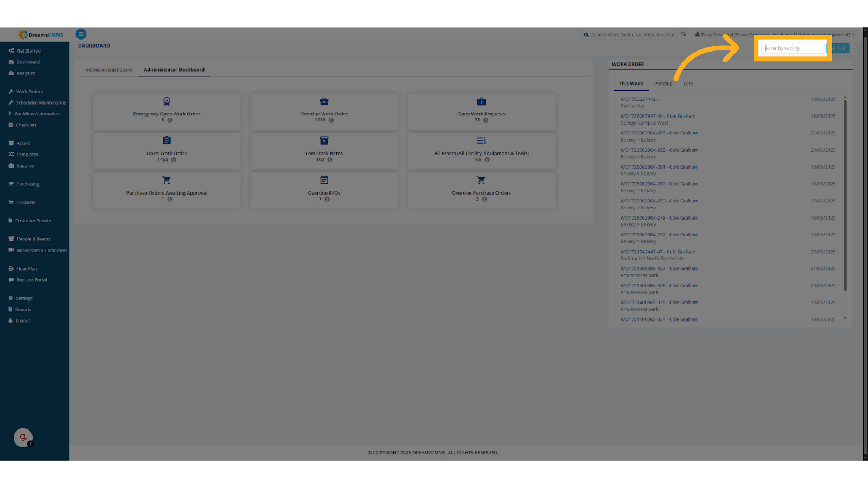Click the work order list scrollbar
The width and height of the screenshot is (868, 488).
[x=845, y=195]
